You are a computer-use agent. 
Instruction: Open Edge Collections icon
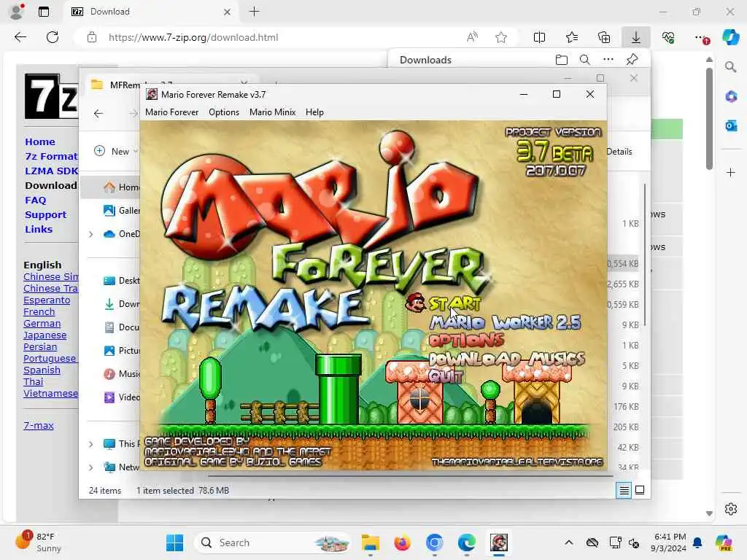click(604, 37)
